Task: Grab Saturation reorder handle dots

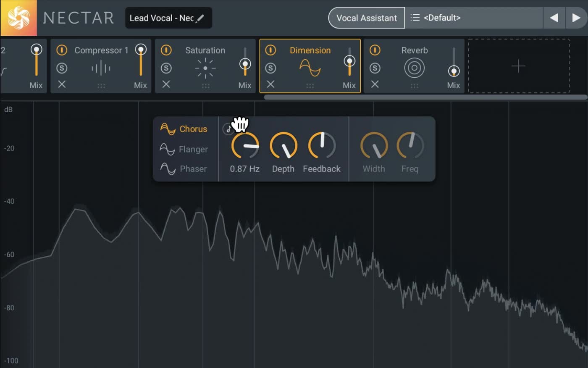Action: point(205,86)
